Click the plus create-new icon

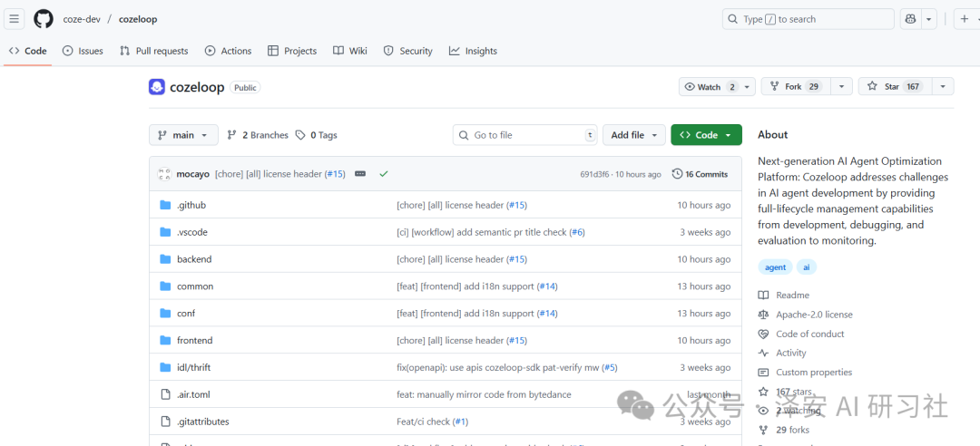[x=965, y=19]
